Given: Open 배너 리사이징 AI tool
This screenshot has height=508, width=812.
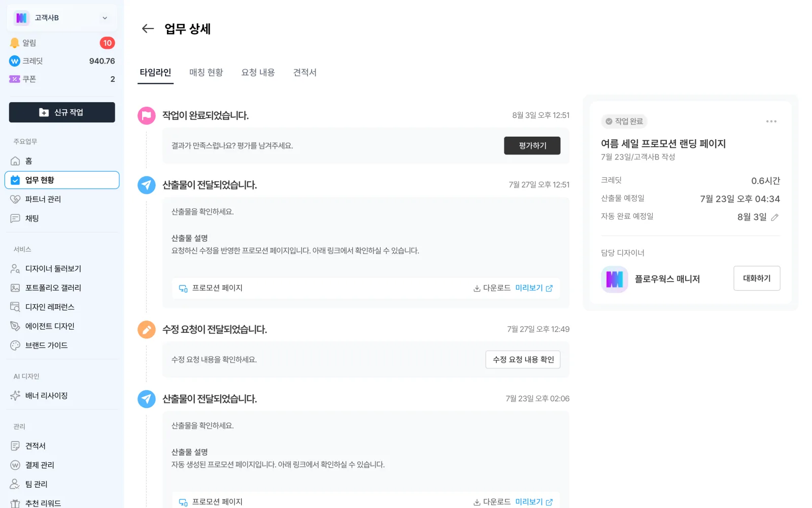Looking at the screenshot, I should click(x=62, y=396).
